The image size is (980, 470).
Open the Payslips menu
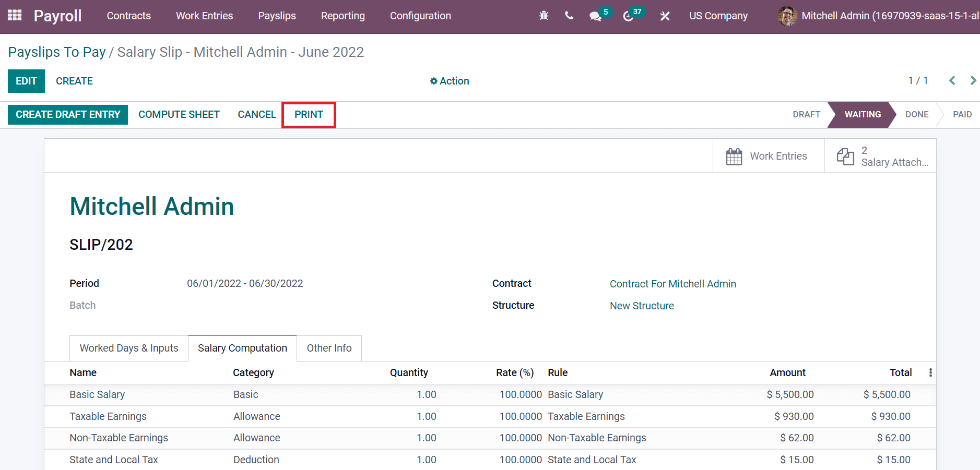(277, 16)
